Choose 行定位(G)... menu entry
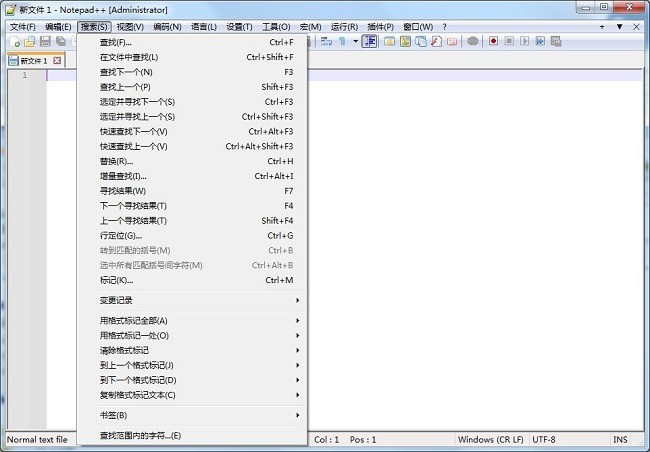 [192, 236]
